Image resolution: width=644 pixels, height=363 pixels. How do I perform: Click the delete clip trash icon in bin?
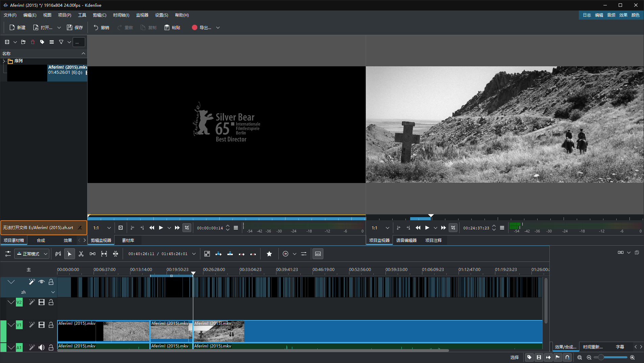click(33, 42)
